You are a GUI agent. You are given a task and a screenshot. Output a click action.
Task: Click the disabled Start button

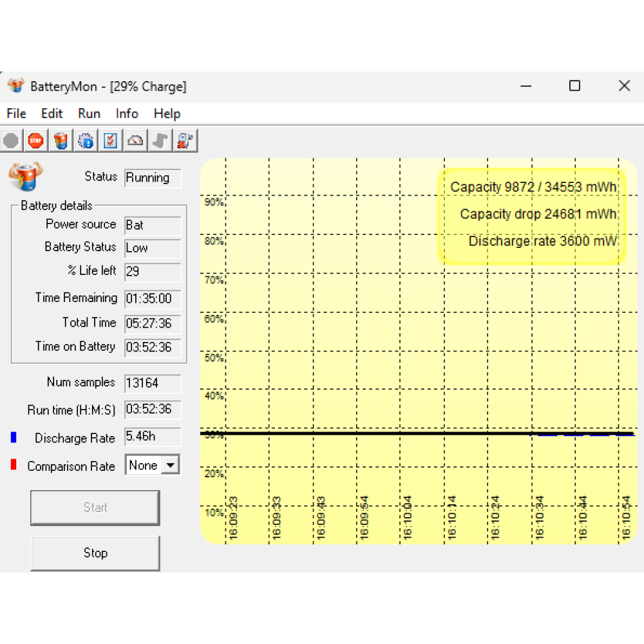(x=95, y=507)
